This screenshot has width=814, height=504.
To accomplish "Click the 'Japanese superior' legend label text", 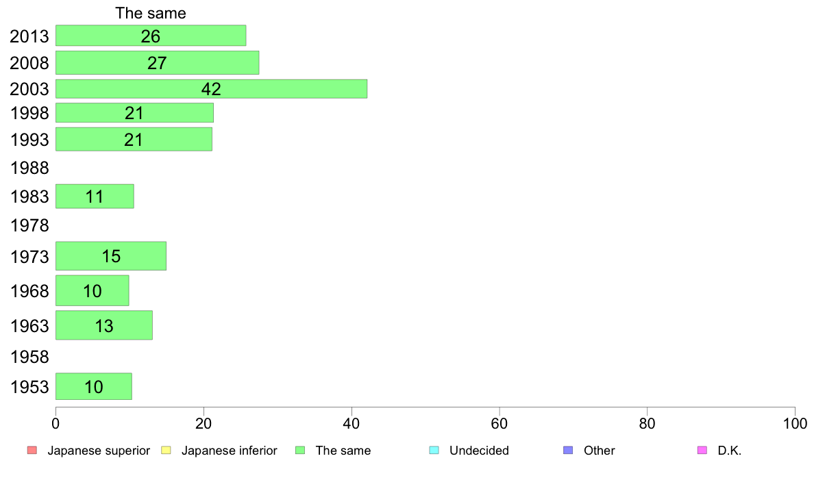I will click(x=99, y=451).
